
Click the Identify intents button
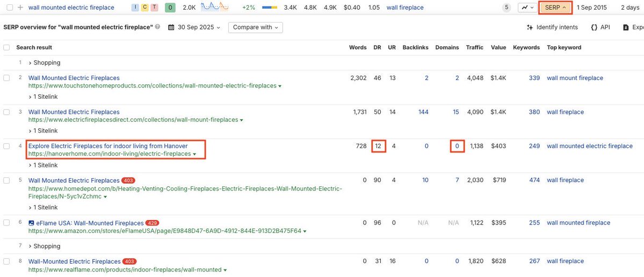pyautogui.click(x=552, y=27)
